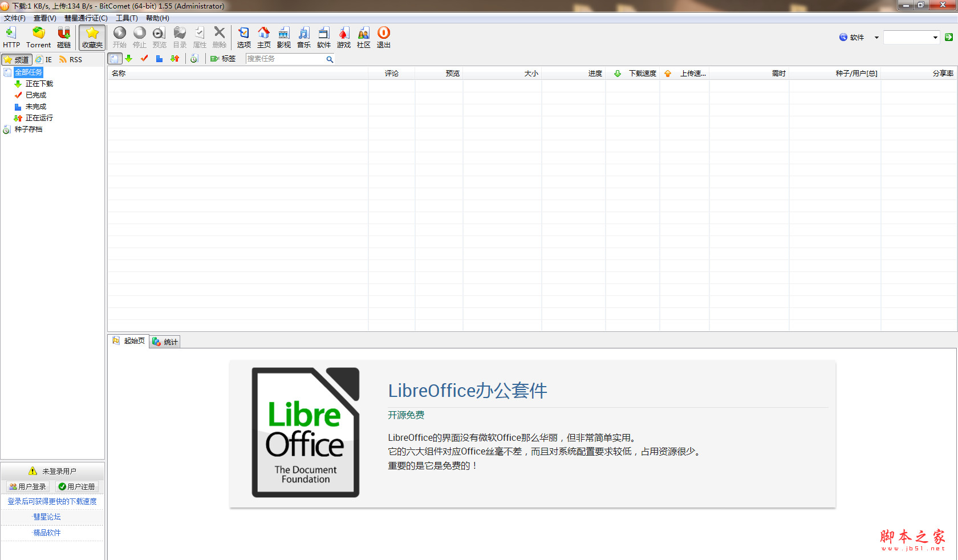The image size is (958, 560).
Task: Open the 彗星论坛 link
Action: (x=47, y=517)
